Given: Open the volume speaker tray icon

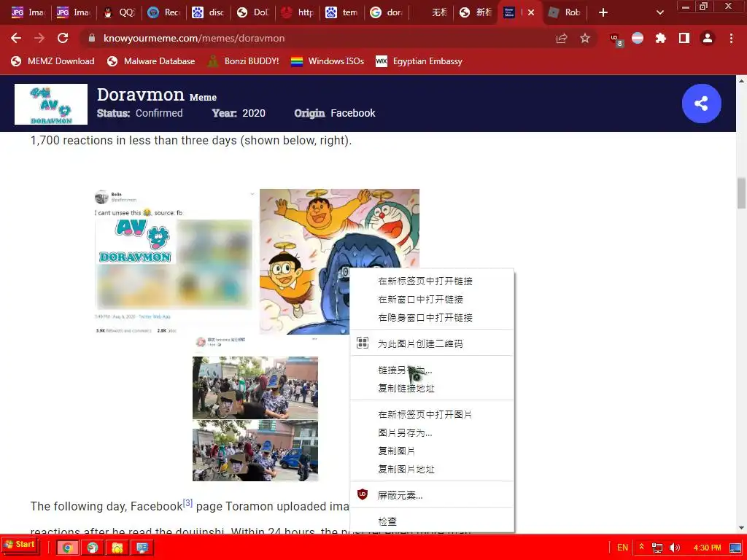Looking at the screenshot, I should pos(675,548).
